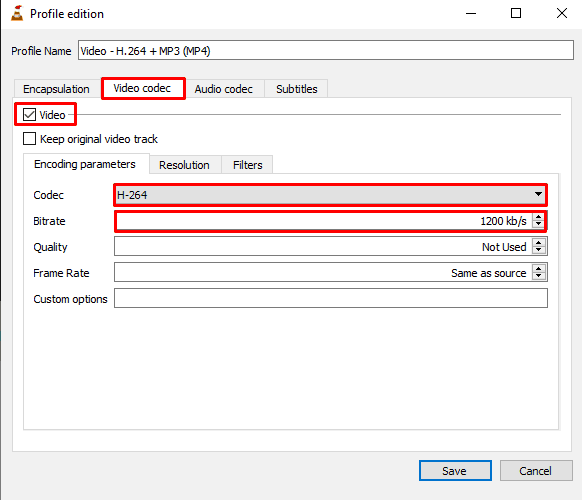Select the Subtitles tab

(x=297, y=89)
